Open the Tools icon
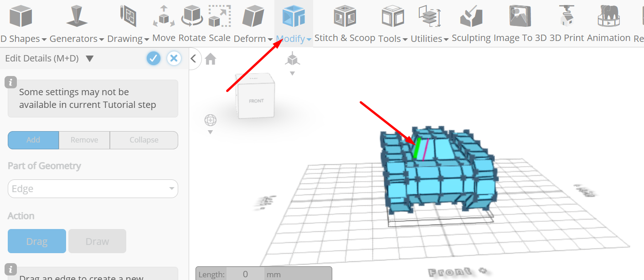 click(392, 16)
